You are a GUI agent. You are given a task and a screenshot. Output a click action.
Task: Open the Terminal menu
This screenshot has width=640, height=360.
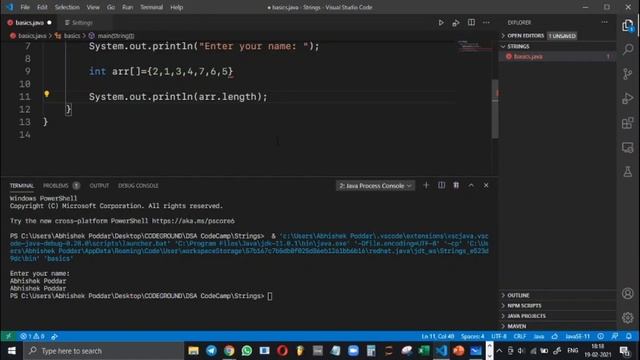tap(151, 7)
